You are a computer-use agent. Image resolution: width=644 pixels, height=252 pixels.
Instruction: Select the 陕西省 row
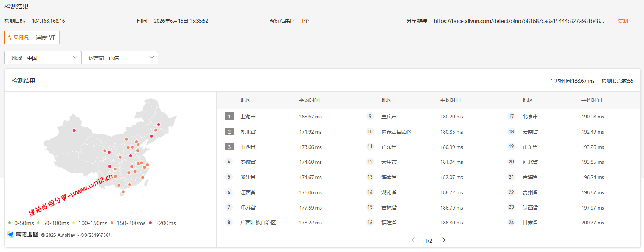(x=570, y=208)
